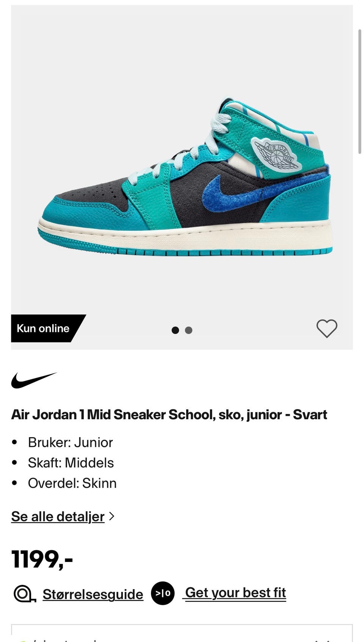Switch to second product image dot
The width and height of the screenshot is (364, 642).
[188, 330]
